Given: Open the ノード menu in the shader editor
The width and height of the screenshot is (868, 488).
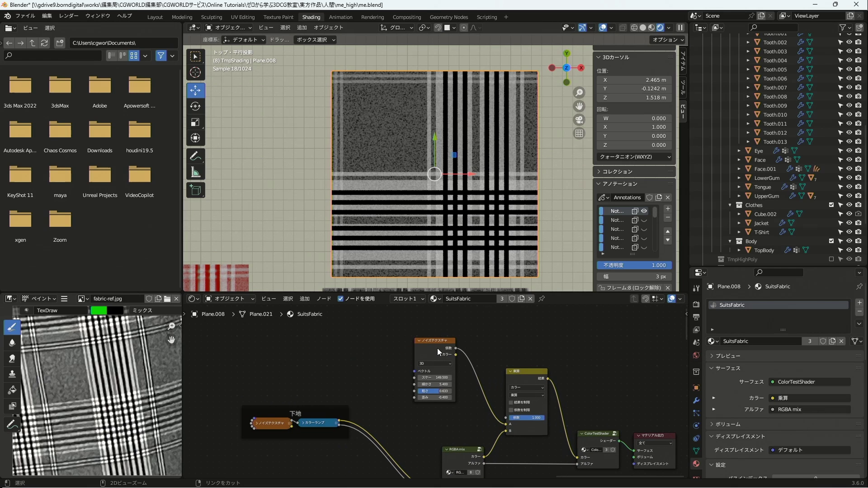Looking at the screenshot, I should click(x=323, y=299).
